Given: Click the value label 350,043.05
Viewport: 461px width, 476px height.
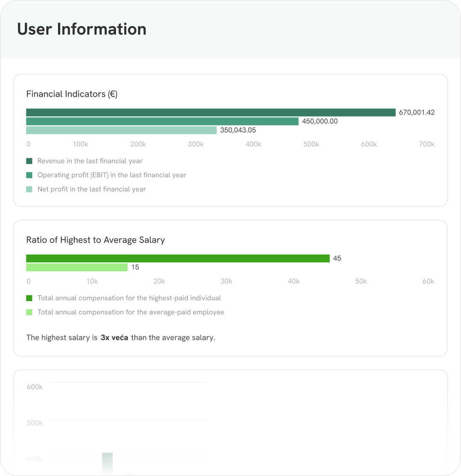Looking at the screenshot, I should (x=238, y=130).
